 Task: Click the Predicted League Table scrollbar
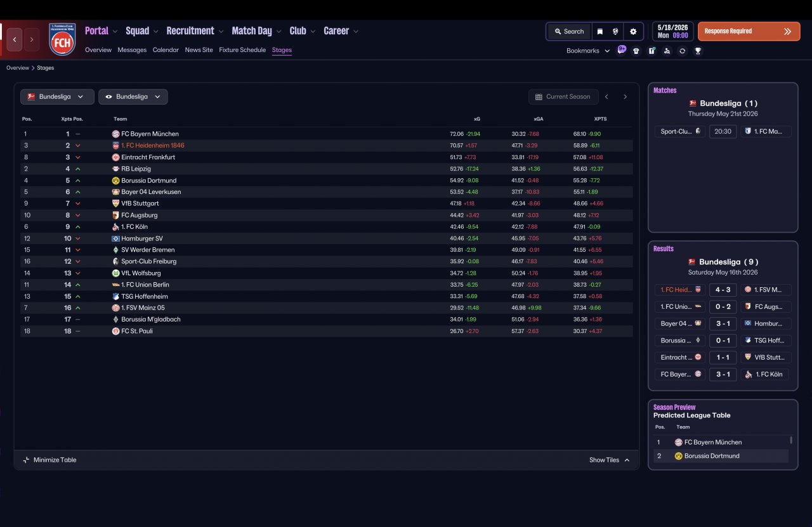coord(791,439)
